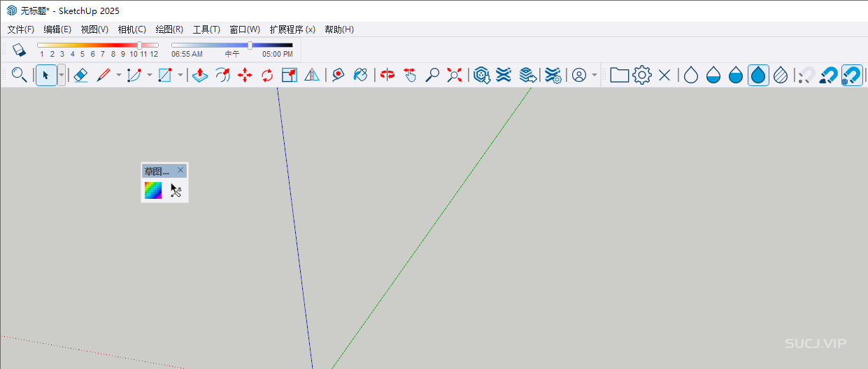Select the Flip mirror tool
This screenshot has width=868, height=369.
tap(312, 75)
